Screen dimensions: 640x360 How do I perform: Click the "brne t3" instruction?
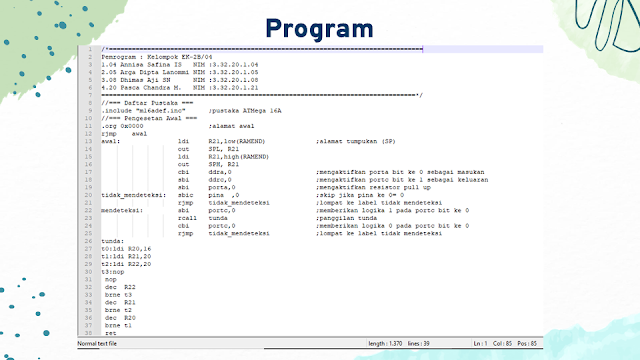pyautogui.click(x=118, y=295)
